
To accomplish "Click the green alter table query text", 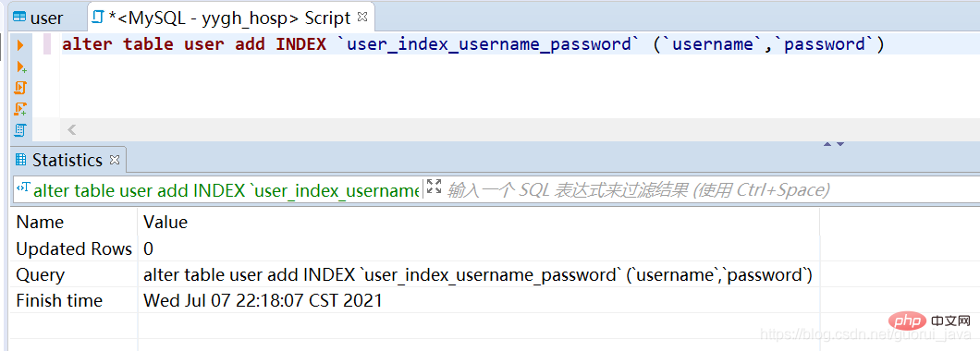I will click(x=226, y=190).
